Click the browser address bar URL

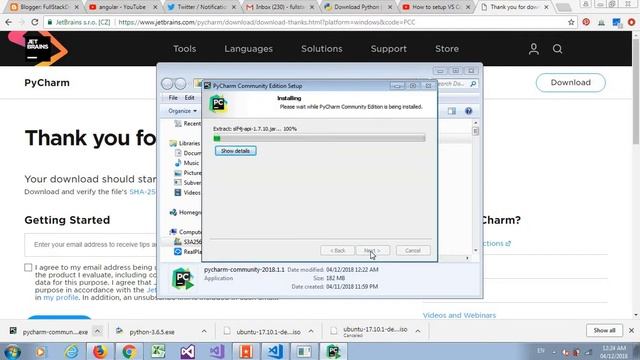267,22
